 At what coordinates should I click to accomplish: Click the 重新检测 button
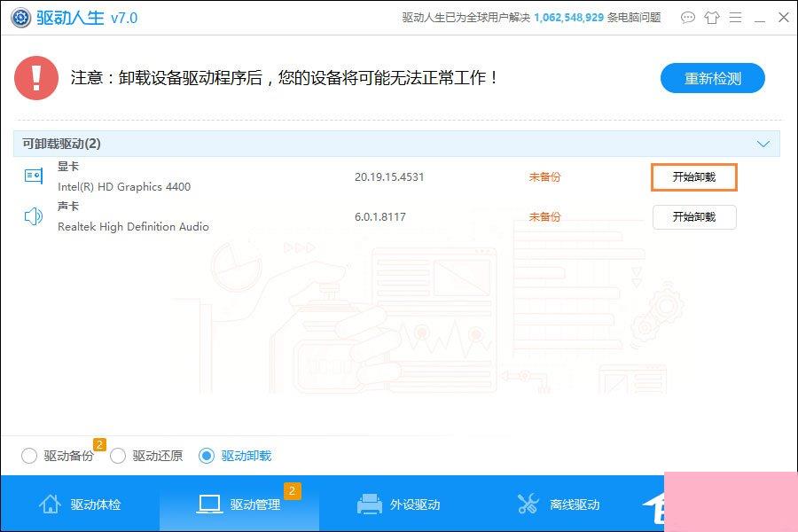[x=713, y=78]
